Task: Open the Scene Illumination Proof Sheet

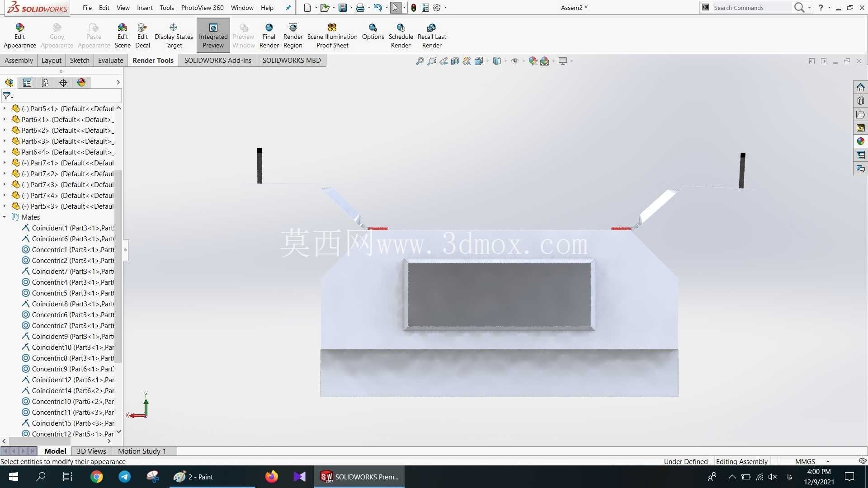Action: tap(332, 35)
